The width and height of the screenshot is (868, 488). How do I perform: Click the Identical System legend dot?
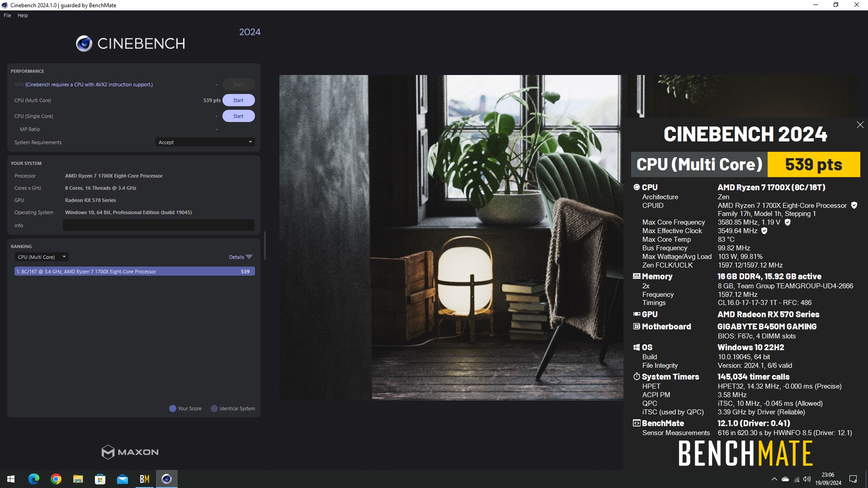click(x=214, y=408)
